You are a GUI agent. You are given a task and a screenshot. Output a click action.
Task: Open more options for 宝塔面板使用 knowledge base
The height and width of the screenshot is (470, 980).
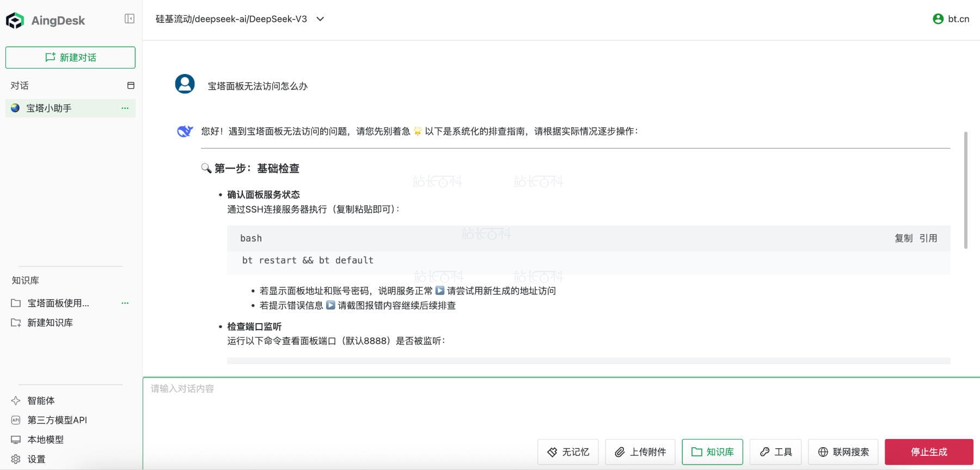[x=125, y=303]
